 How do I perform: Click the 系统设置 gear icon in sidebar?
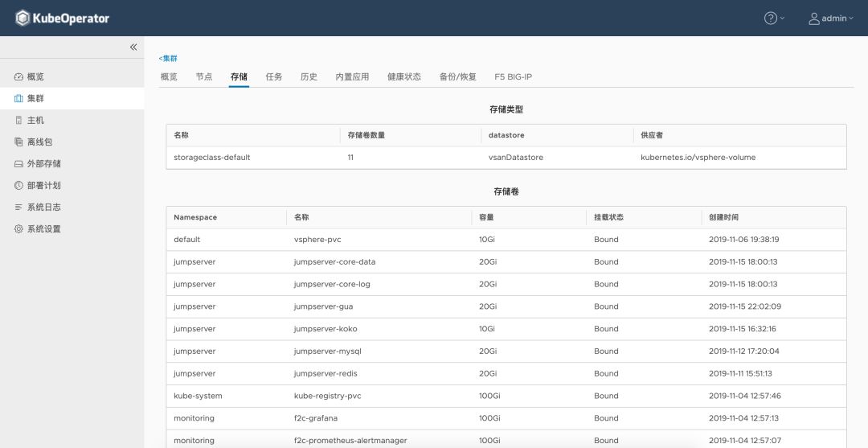[x=18, y=228]
